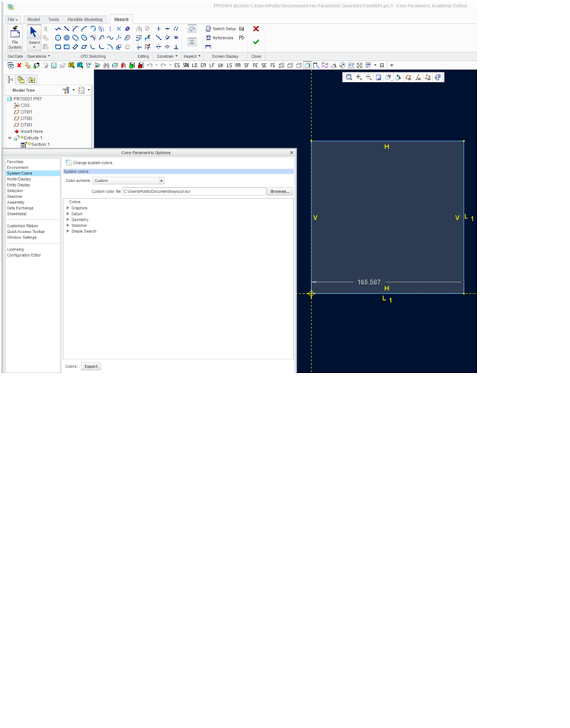Expand the Sketcher colors group

tap(69, 225)
